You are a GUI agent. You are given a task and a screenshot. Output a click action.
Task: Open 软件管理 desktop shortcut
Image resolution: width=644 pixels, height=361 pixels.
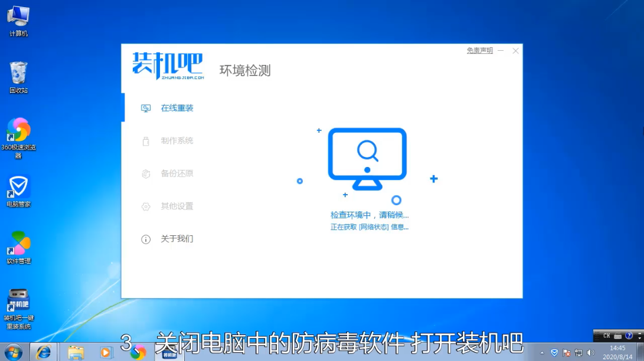18,242
